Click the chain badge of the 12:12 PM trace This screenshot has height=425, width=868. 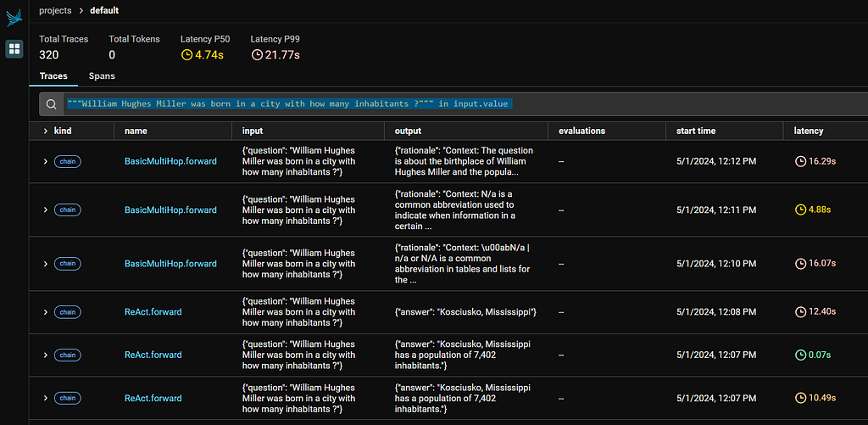coord(68,161)
